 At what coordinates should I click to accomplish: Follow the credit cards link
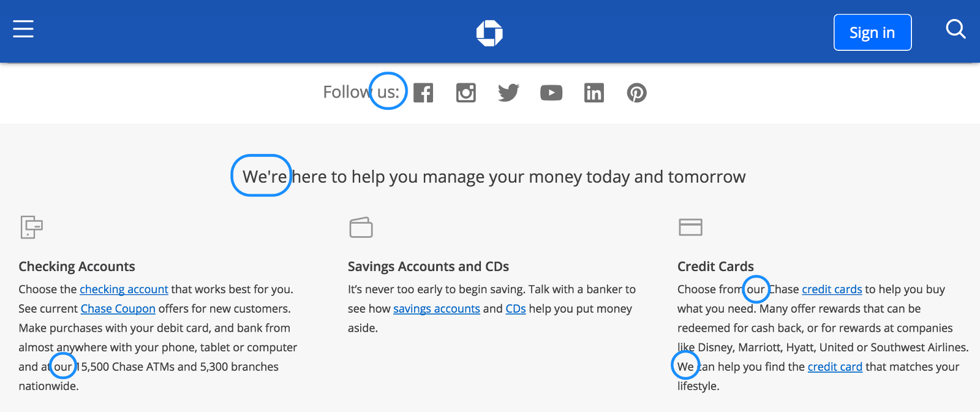click(832, 289)
